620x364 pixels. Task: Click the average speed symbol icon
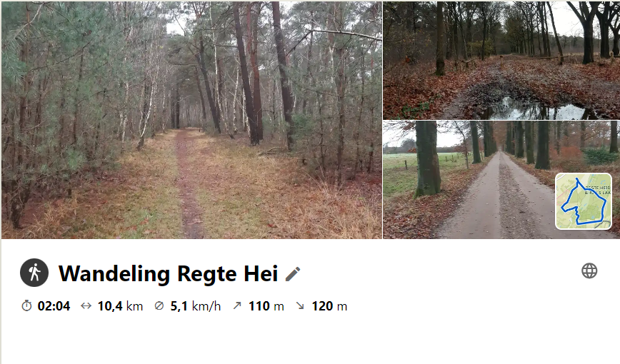(159, 306)
